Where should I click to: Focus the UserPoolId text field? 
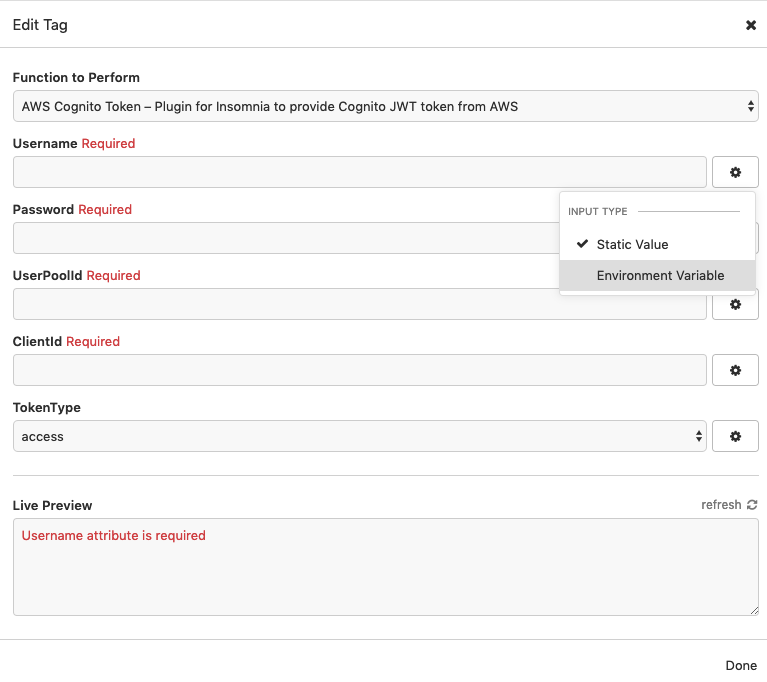286,304
